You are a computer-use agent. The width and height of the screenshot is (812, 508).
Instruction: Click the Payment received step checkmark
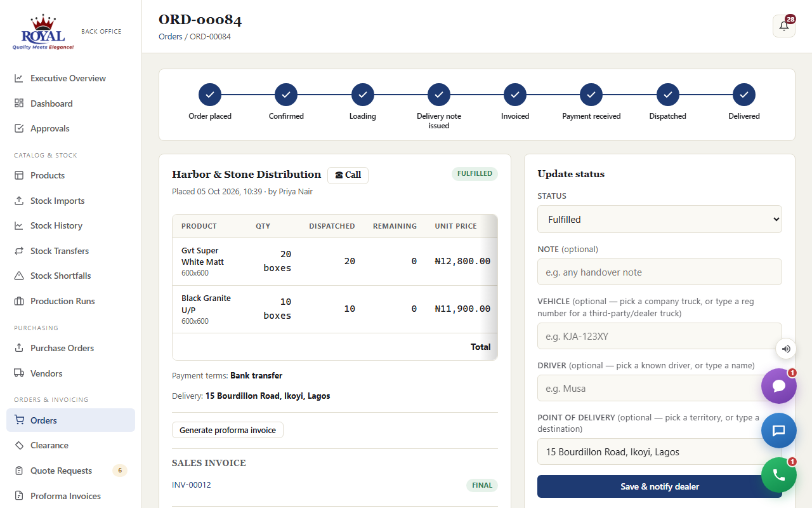pos(591,95)
